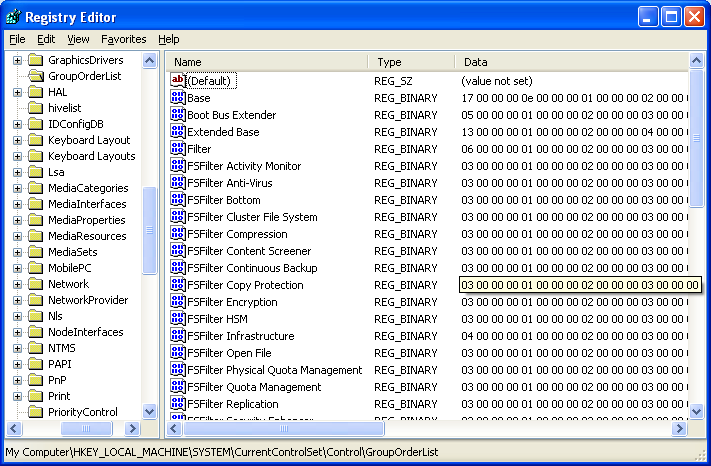This screenshot has width=711, height=466.
Task: Click the folder icon of hivelist
Action: (x=35, y=108)
